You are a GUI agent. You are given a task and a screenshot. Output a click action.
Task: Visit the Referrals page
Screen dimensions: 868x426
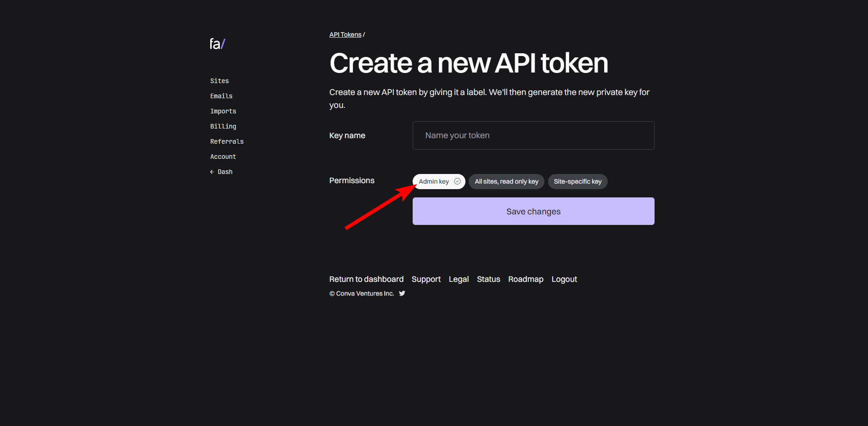click(x=227, y=141)
